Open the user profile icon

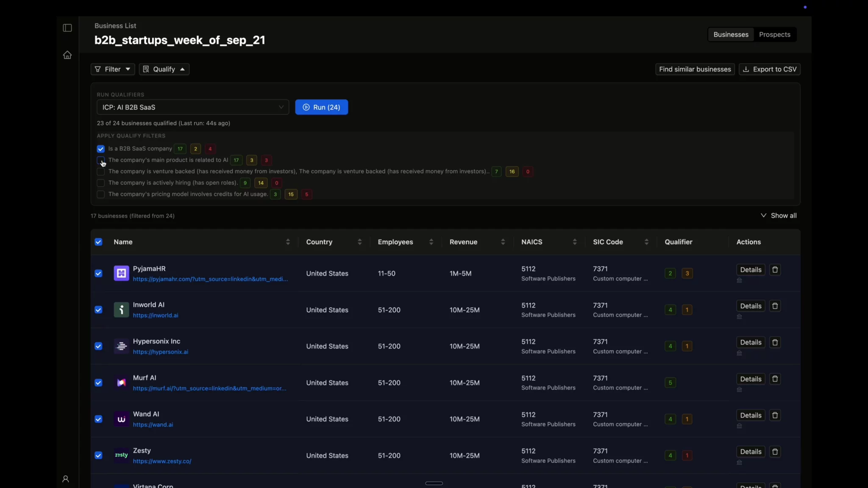[66, 479]
